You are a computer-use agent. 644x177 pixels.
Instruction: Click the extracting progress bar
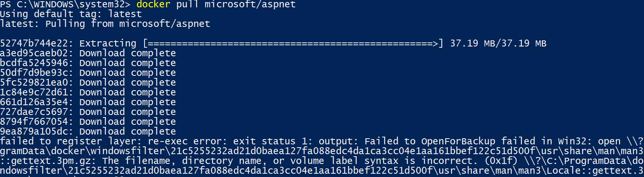pos(293,43)
